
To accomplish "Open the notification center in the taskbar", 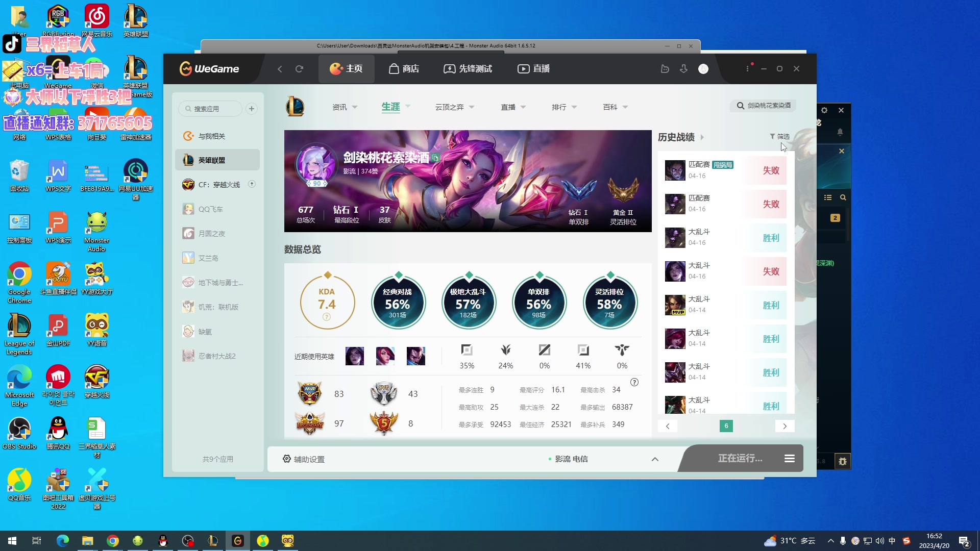I will [x=964, y=541].
